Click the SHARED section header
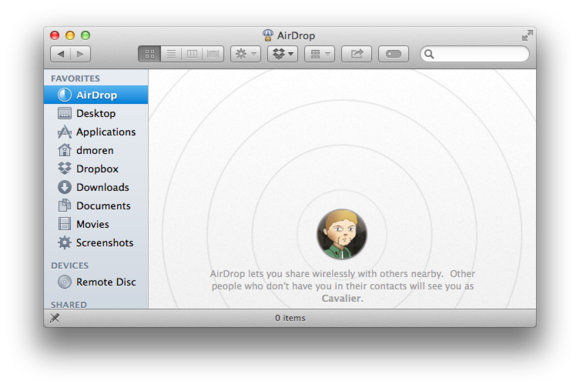Image resolution: width=580 pixels, height=388 pixels. click(69, 305)
